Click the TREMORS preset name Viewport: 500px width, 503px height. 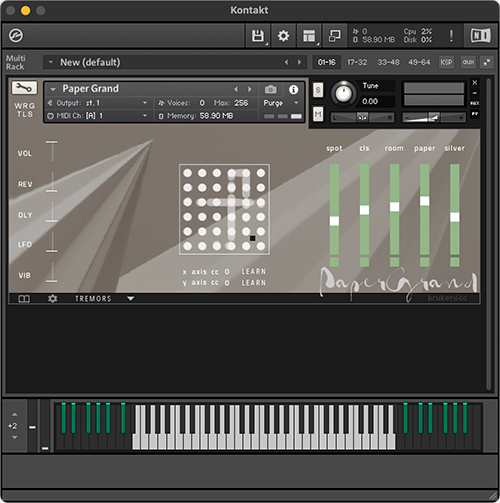pos(93,299)
